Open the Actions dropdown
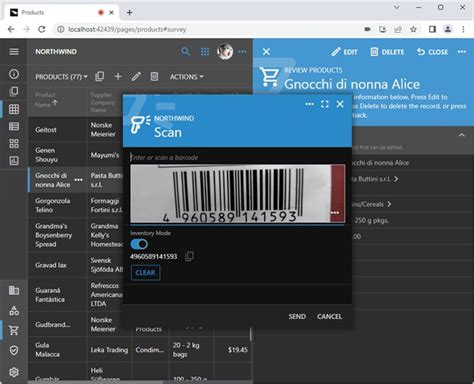The image size is (474, 384). tap(186, 77)
